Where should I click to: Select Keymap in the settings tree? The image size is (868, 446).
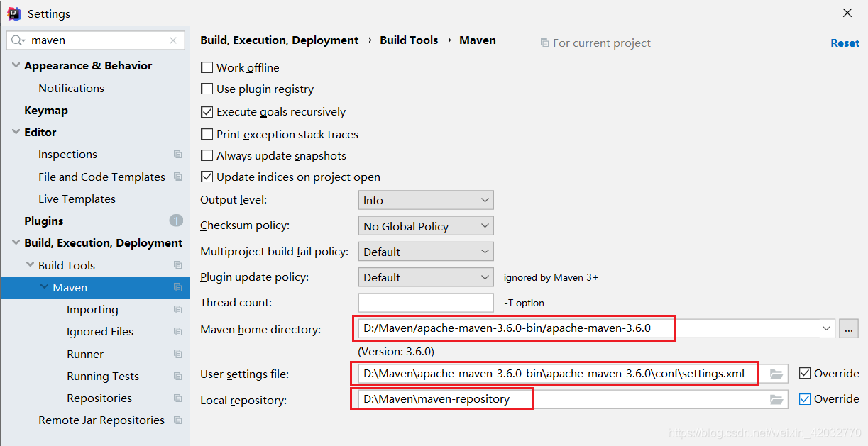tap(46, 111)
